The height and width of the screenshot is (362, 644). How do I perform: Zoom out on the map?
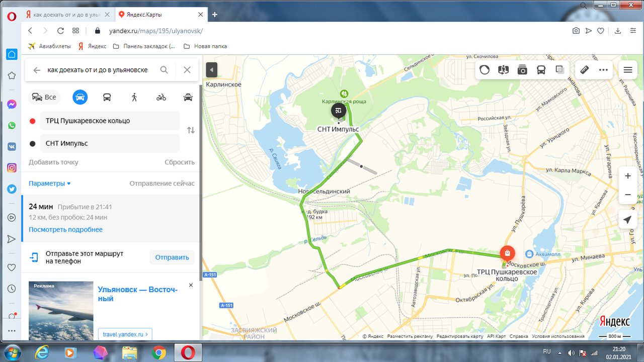click(627, 195)
